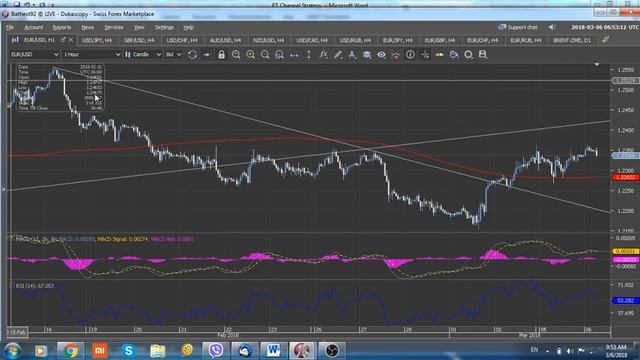Open Chrome from the taskbar

click(70, 351)
